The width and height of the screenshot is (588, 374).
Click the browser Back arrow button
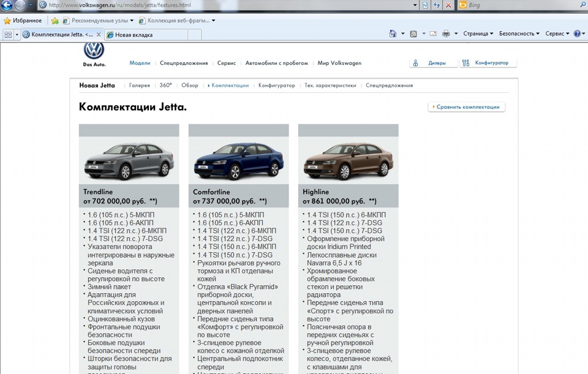pyautogui.click(x=7, y=6)
